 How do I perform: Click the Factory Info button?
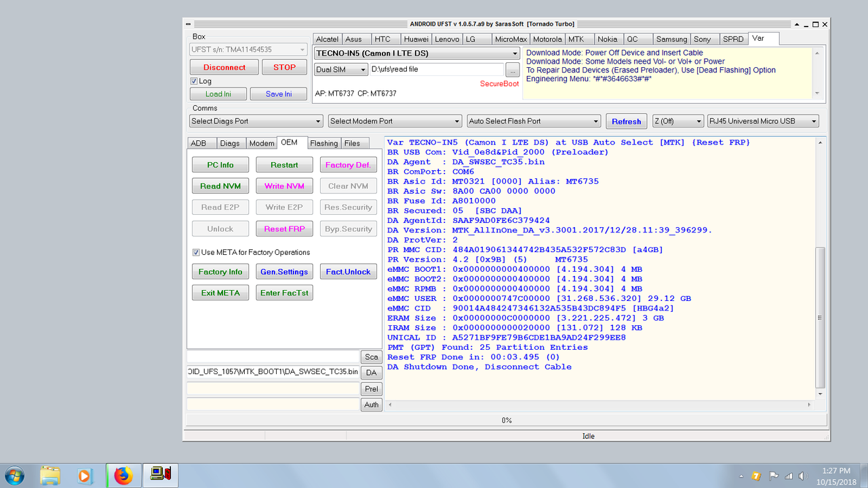pos(220,272)
